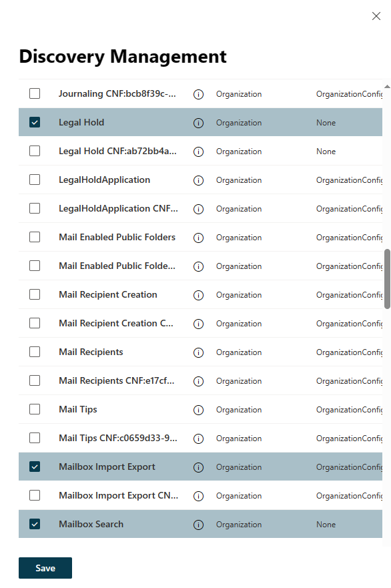This screenshot has height=588, width=391.
Task: Uncheck the Legal Hold checkbox
Action: tap(35, 122)
